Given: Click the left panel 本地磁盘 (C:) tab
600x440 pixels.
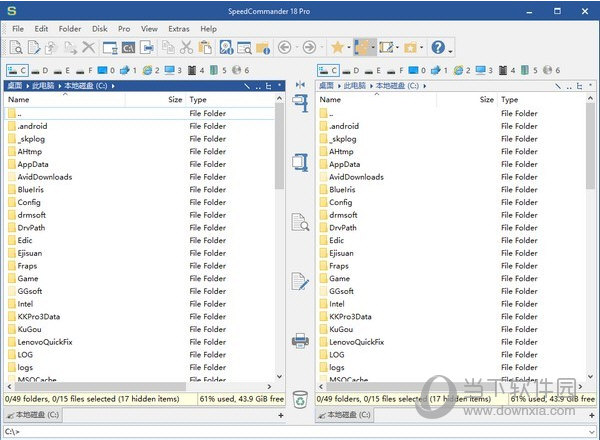Looking at the screenshot, I should click(x=33, y=415).
